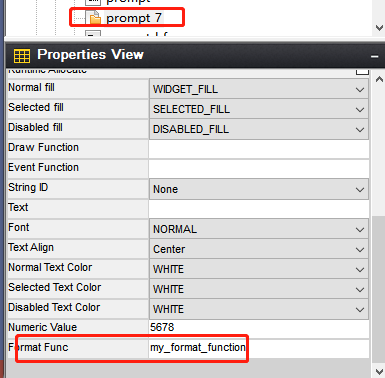
Task: Open the Disabled fill dropdown
Action: [x=259, y=129]
